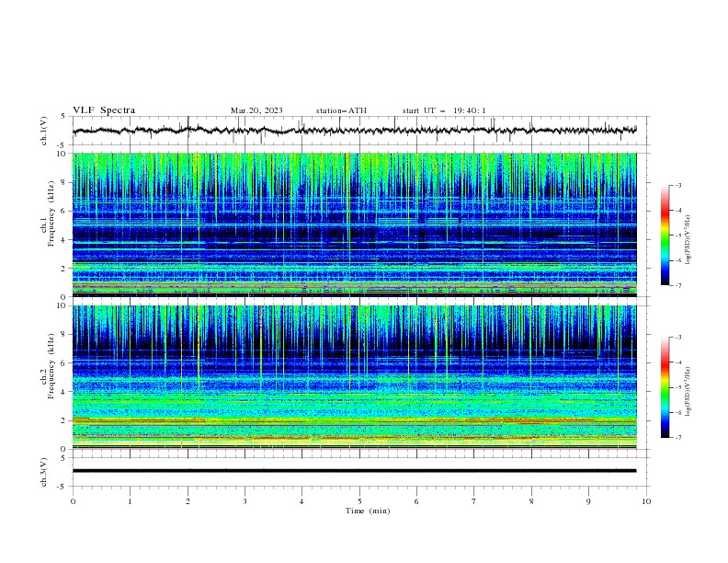The width and height of the screenshot is (728, 563).
Task: Click the black ch.3 voltage trace bar
Action: [354, 471]
